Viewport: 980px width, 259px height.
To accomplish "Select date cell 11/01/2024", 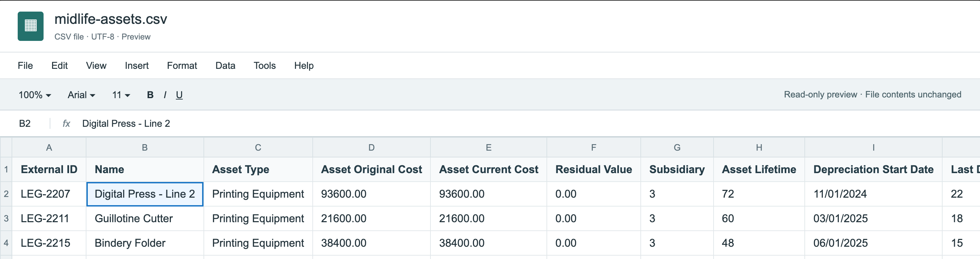I will (873, 194).
